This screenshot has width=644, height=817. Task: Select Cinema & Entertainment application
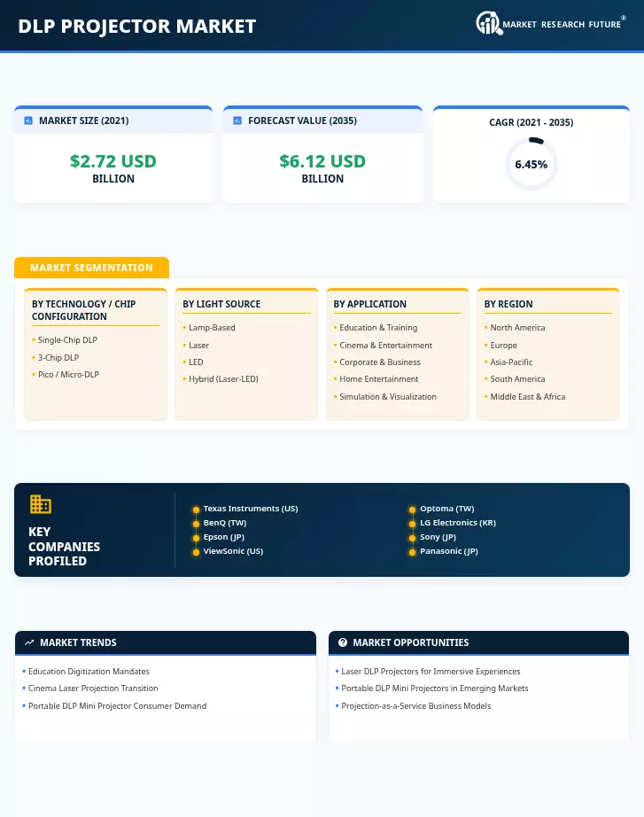[385, 346]
